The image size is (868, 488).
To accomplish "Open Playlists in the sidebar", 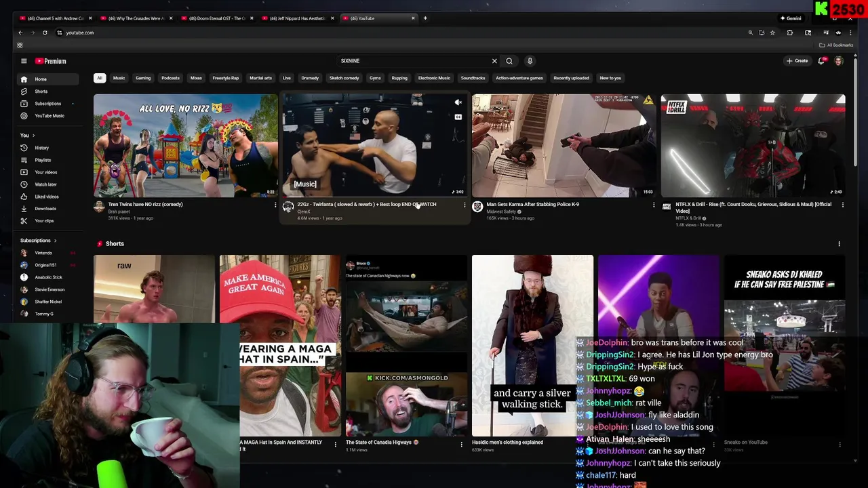I will [x=49, y=160].
